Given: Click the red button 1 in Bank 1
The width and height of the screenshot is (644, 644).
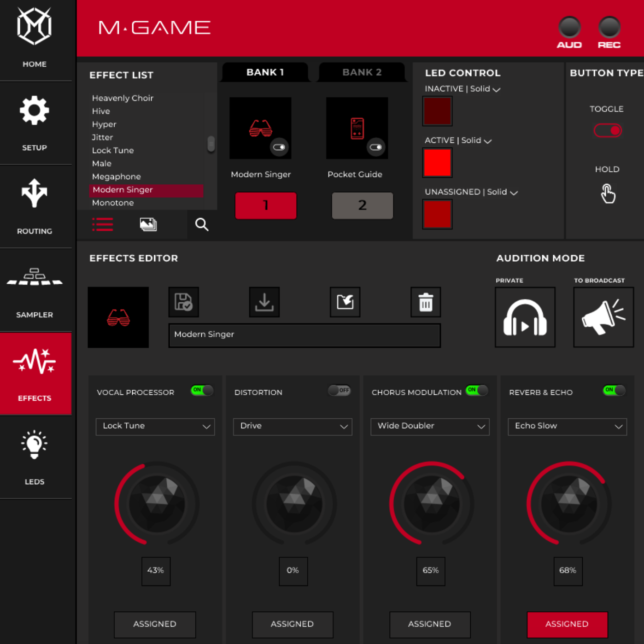Looking at the screenshot, I should (266, 205).
